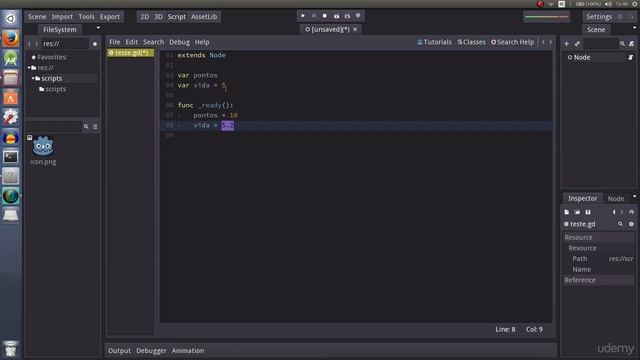Go to previous script in editor history
The height and width of the screenshot is (360, 640).
543,42
